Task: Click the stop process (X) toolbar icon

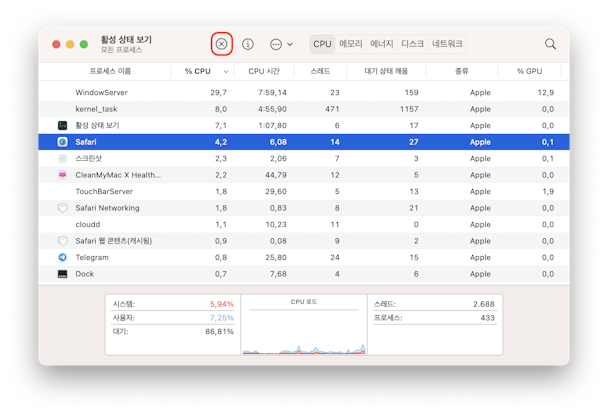Action: (x=221, y=44)
